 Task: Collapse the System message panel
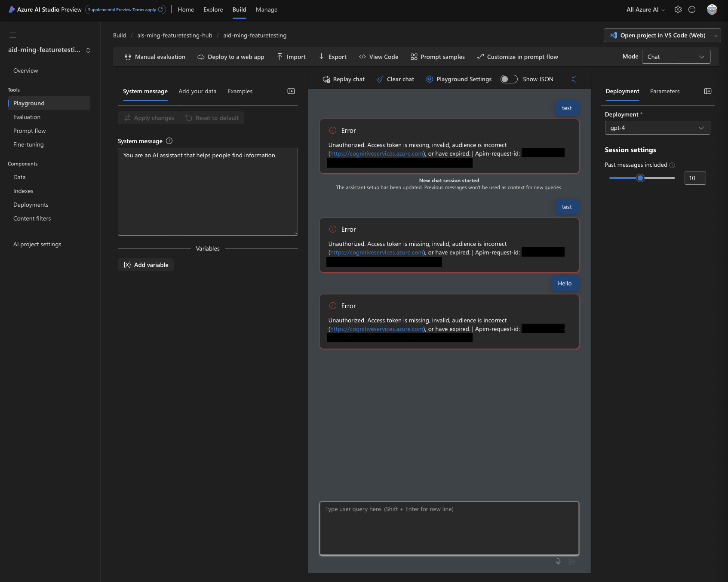291,91
